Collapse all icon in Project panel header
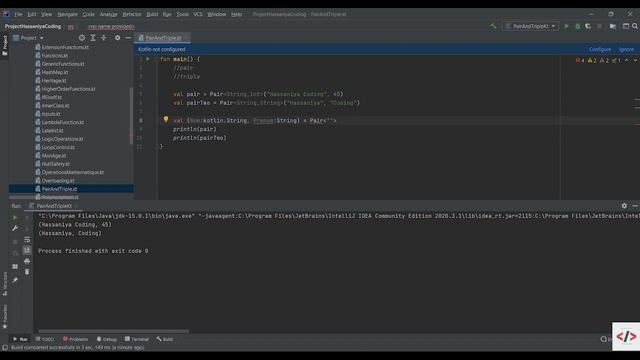This screenshot has height=360, width=640. pyautogui.click(x=104, y=38)
